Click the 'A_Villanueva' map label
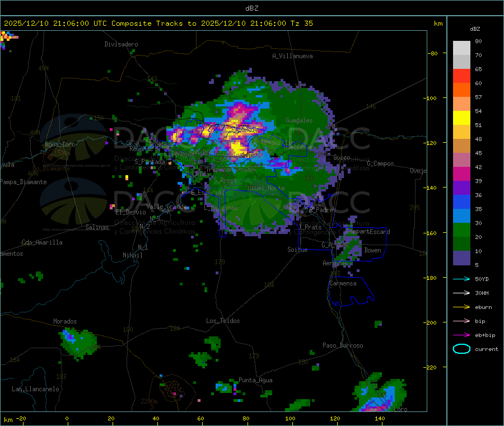Viewport: 504px width, 426px height. 292,56
